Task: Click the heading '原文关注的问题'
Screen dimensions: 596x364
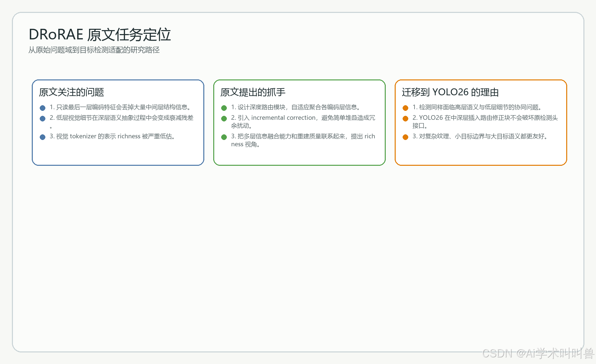Action: 72,92
